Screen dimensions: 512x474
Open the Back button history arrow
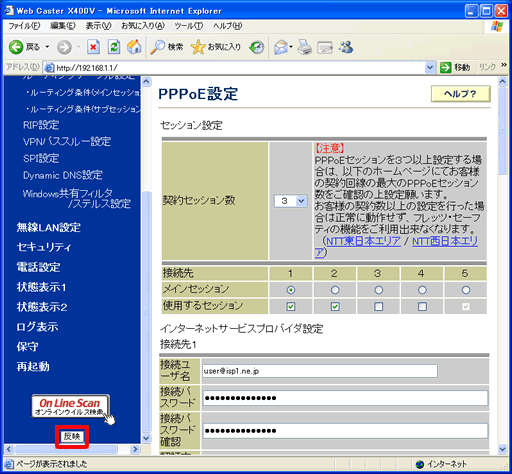[47, 47]
